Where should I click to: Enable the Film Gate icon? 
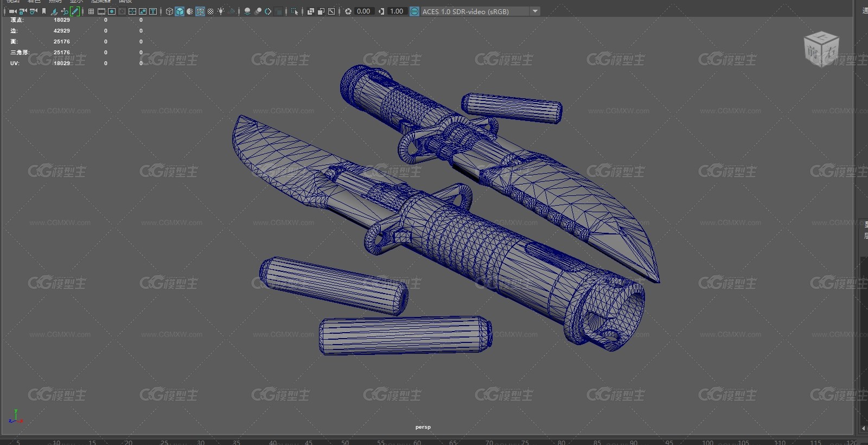101,11
